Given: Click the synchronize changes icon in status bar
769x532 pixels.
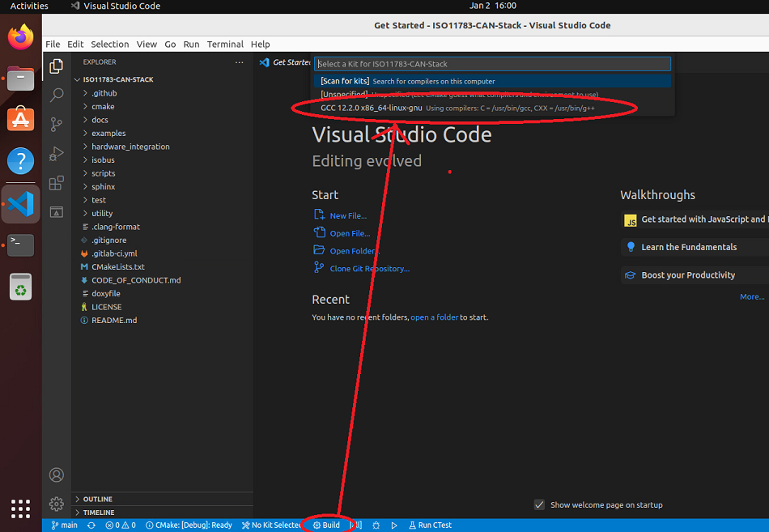Looking at the screenshot, I should pyautogui.click(x=91, y=526).
